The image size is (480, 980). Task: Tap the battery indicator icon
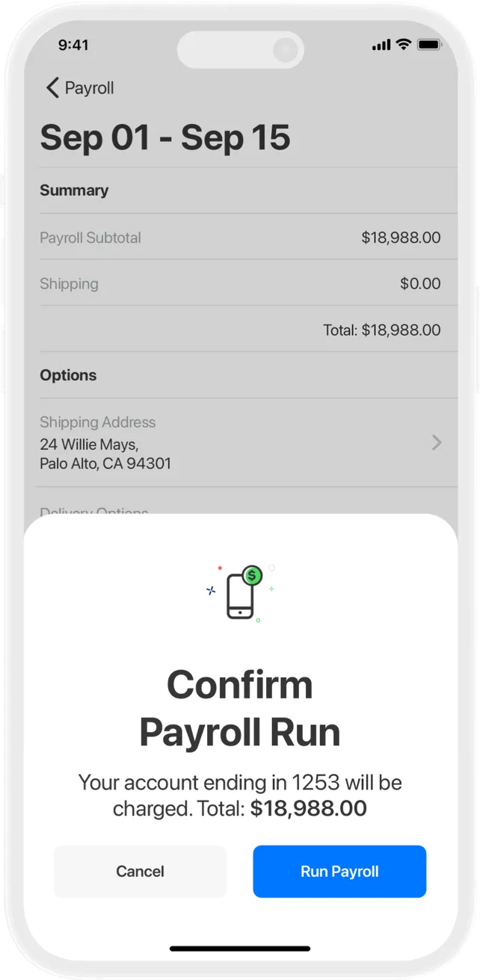[428, 44]
